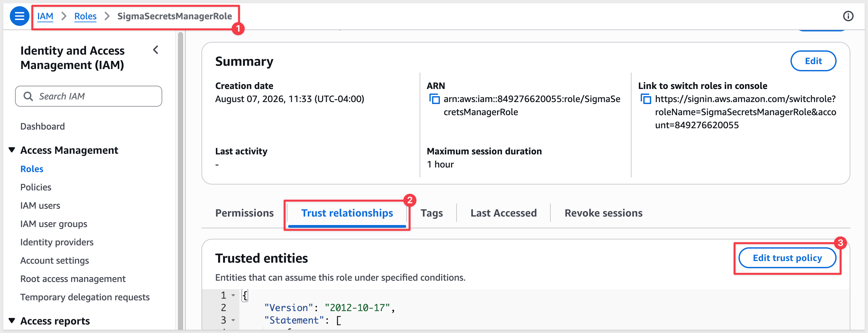Open Root access management page

[73, 279]
